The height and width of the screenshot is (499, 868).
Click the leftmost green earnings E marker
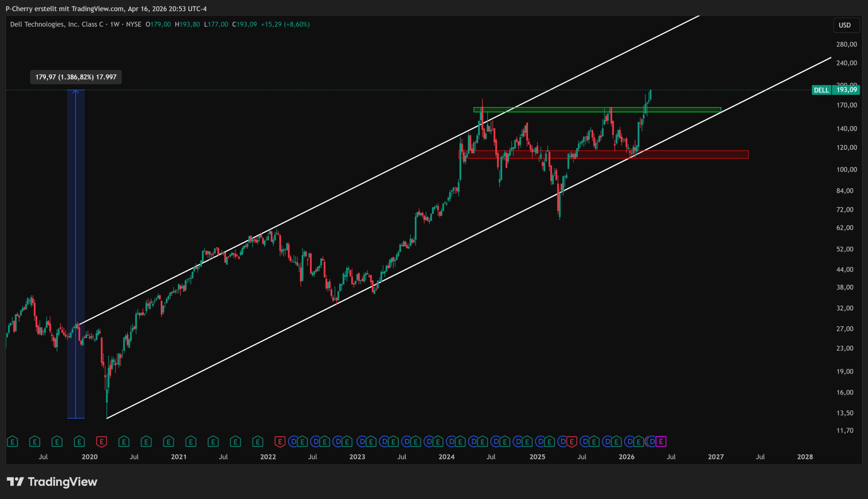(x=12, y=441)
